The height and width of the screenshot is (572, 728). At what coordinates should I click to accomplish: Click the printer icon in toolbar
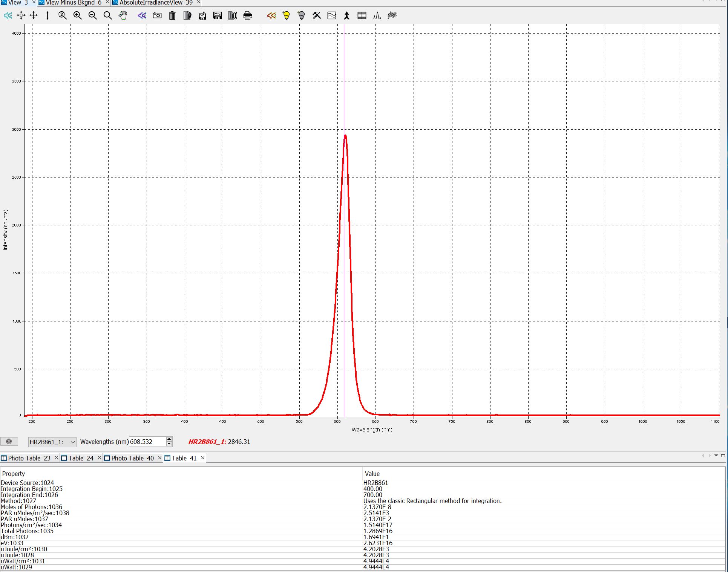pyautogui.click(x=248, y=15)
